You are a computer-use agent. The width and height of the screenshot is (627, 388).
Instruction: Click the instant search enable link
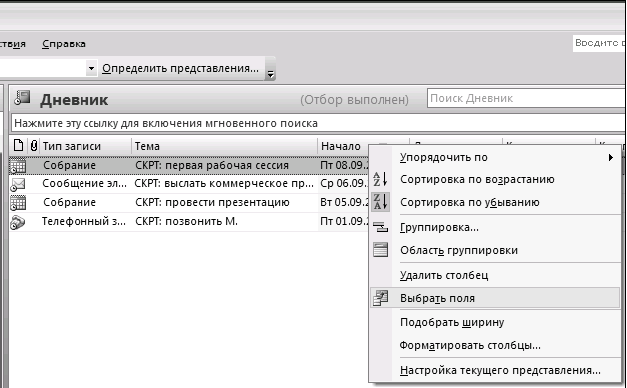[x=166, y=123]
